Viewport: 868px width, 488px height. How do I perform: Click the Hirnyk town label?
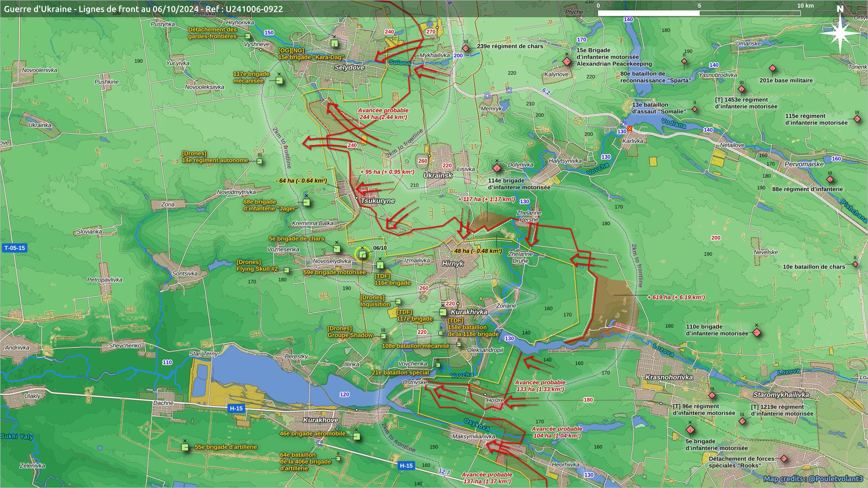453,263
